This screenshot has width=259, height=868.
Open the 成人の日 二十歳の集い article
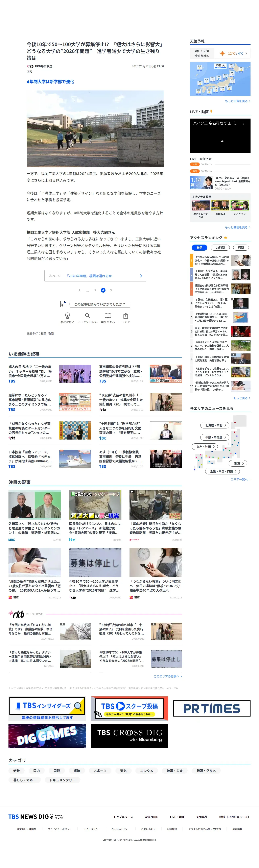[50, 373]
